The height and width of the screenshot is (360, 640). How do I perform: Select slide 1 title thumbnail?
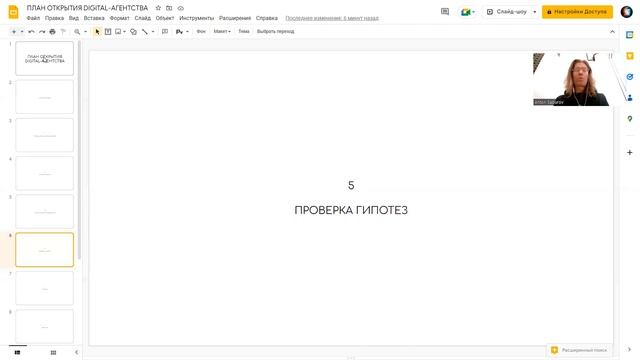pyautogui.click(x=44, y=58)
